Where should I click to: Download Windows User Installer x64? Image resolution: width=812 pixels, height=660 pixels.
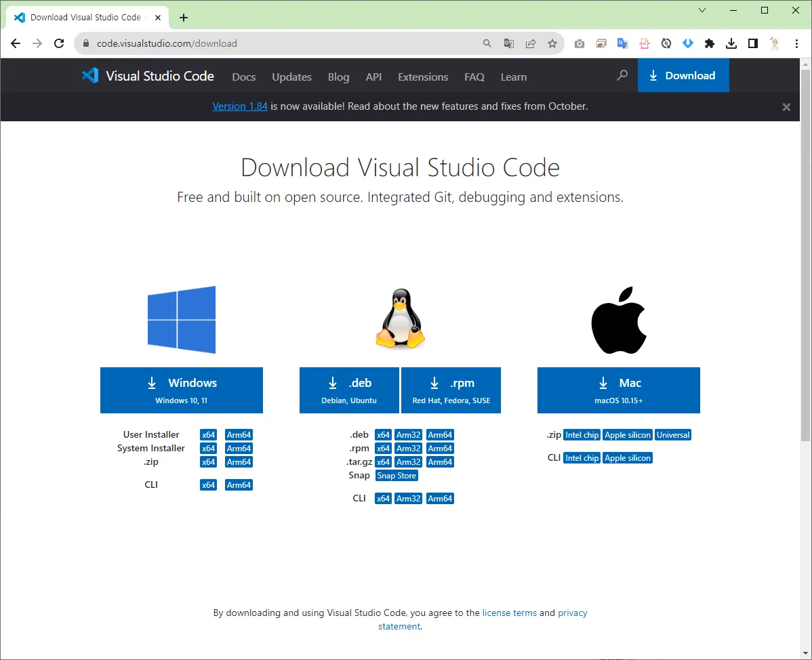[x=208, y=435]
